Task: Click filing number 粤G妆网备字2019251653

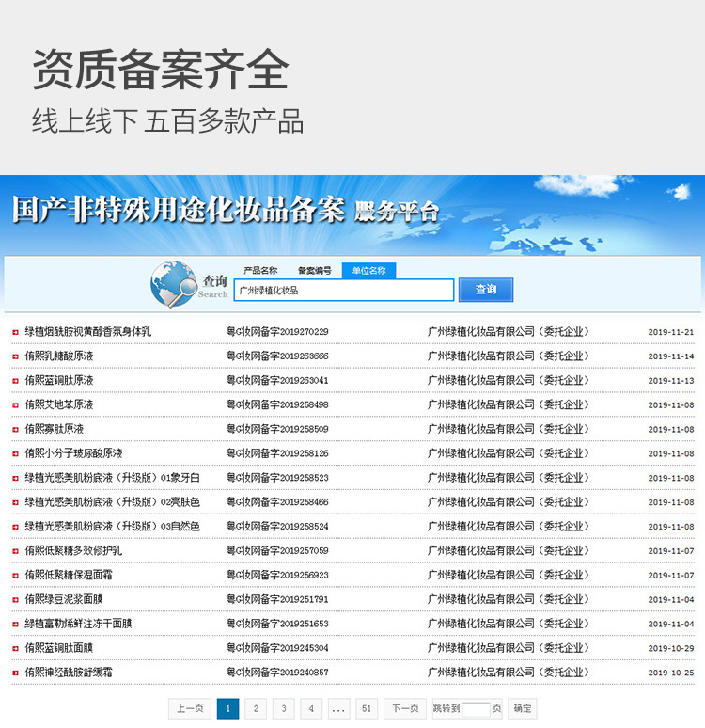Action: tap(277, 624)
